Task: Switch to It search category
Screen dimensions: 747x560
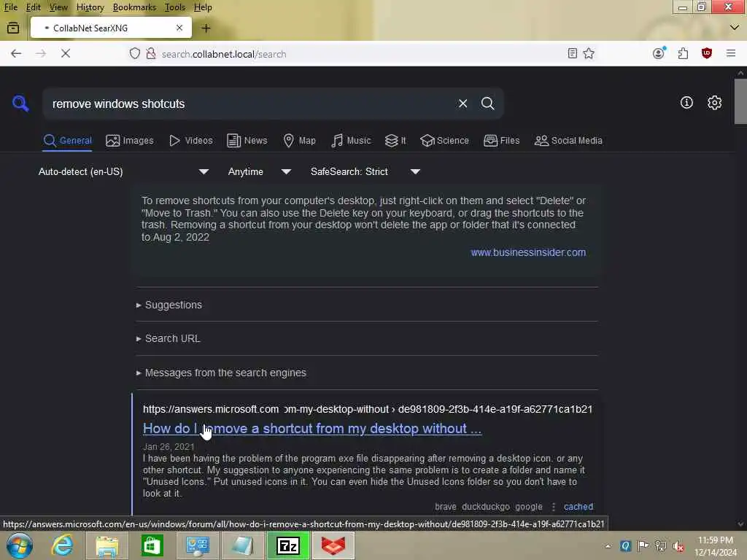Action: pyautogui.click(x=395, y=141)
